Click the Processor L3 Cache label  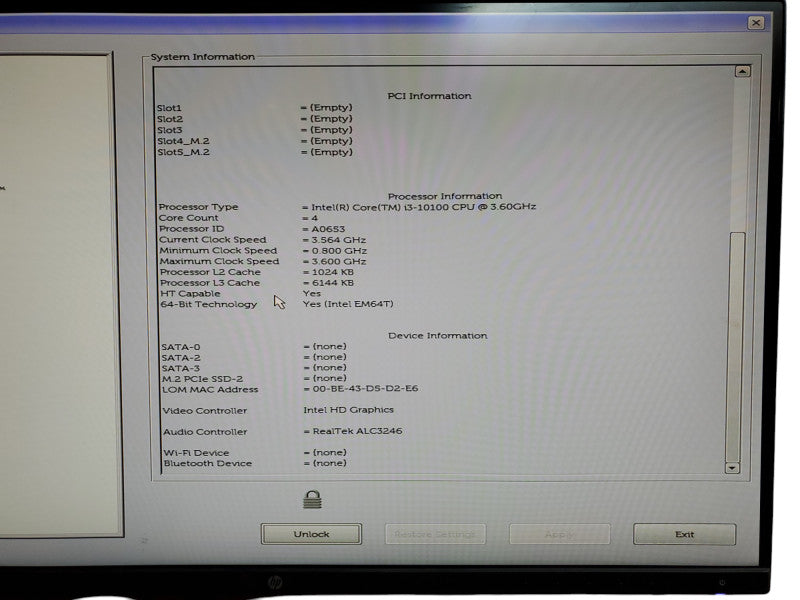click(210, 283)
